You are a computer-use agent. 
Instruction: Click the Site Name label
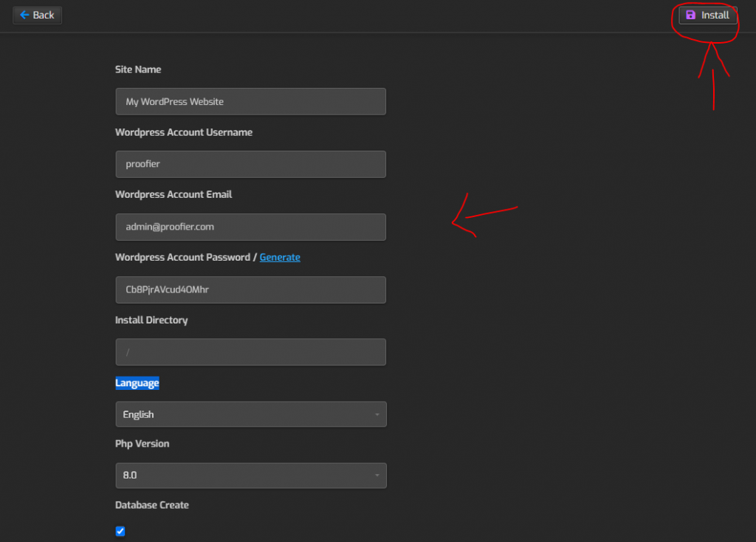[138, 69]
